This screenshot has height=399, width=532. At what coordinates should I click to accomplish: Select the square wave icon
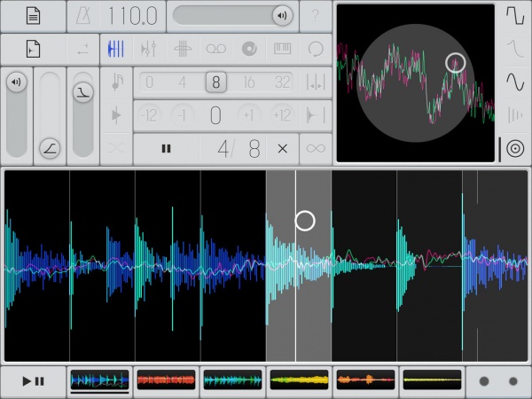click(515, 16)
